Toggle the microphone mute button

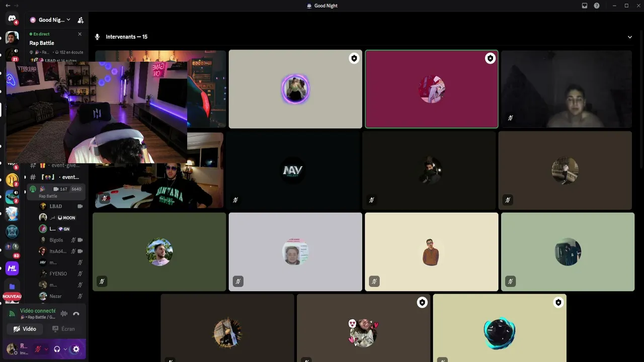tap(38, 349)
